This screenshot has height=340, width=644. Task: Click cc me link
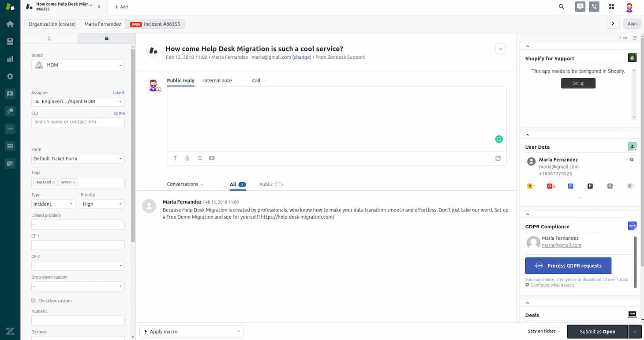pos(119,113)
